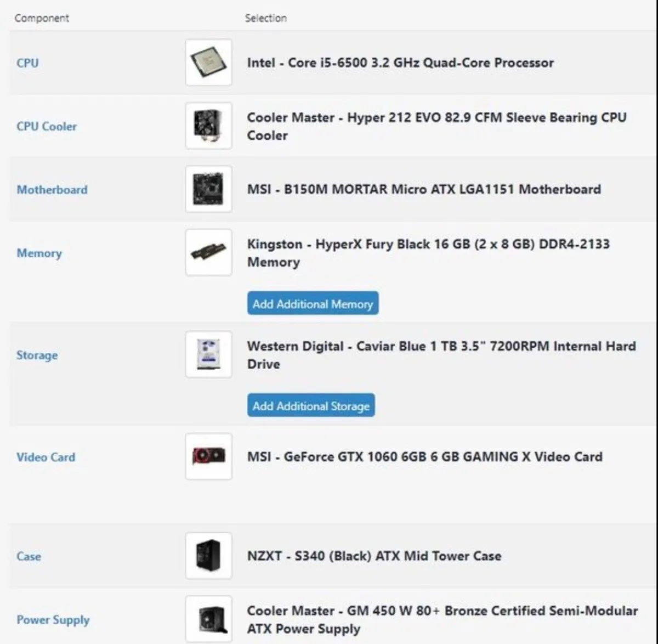The width and height of the screenshot is (658, 644).
Task: Select the MSI B150M MORTAR motherboard name
Action: 424,189
